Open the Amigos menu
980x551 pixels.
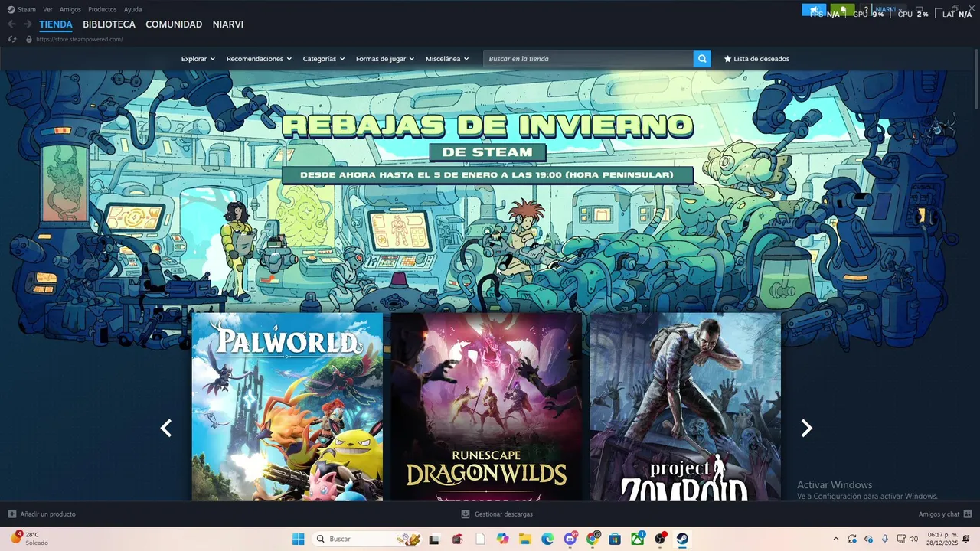[70, 9]
